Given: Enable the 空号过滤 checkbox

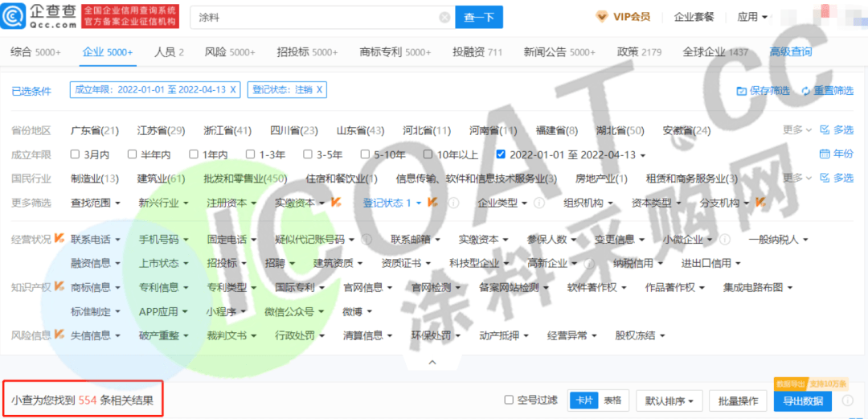Looking at the screenshot, I should coord(509,401).
